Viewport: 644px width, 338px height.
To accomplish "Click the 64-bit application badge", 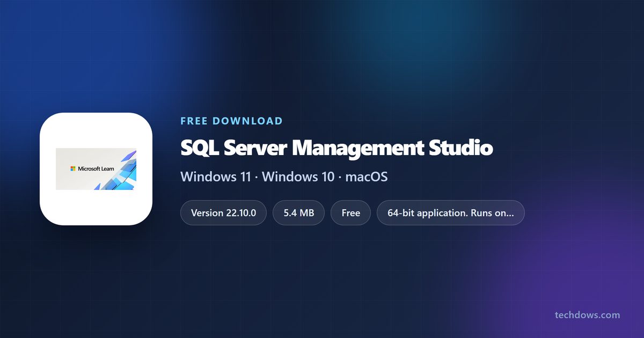I will click(451, 213).
